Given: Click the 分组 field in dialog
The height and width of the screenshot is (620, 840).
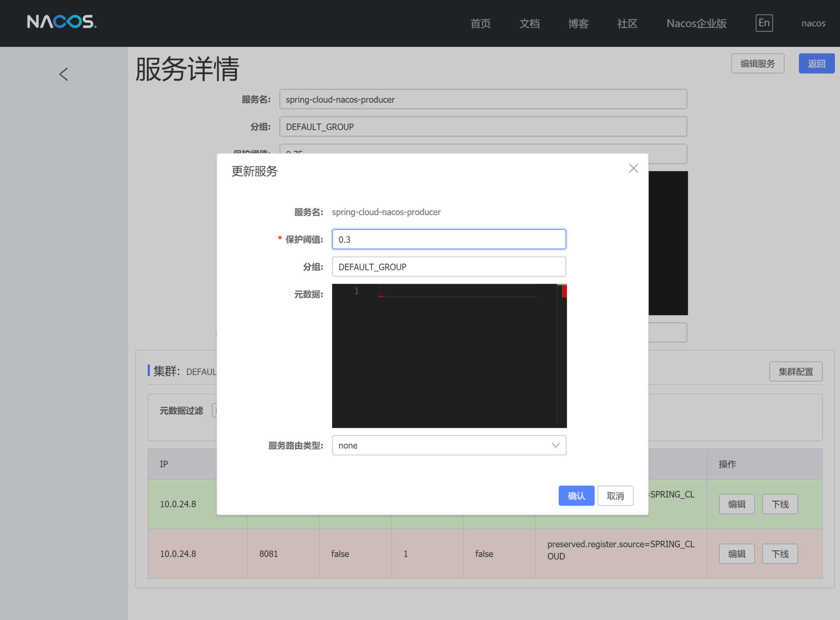Looking at the screenshot, I should (x=449, y=267).
